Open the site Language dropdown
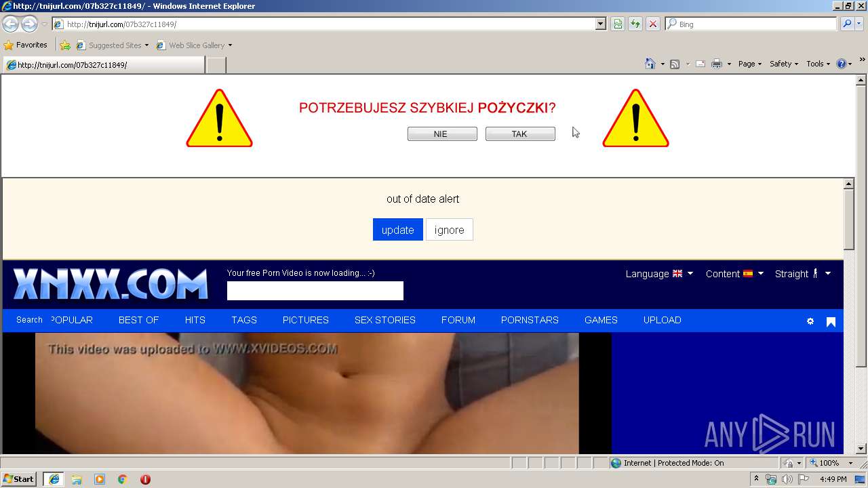Screen dimensions: 868x488 coord(659,274)
